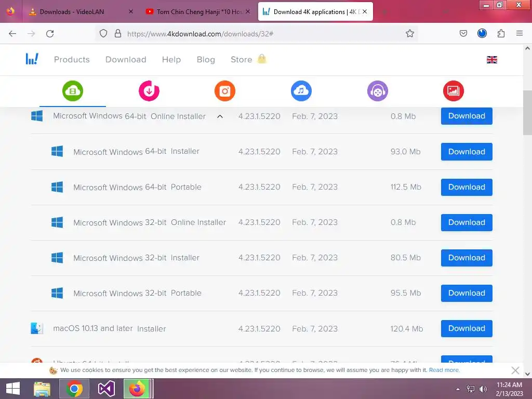Screen dimensions: 532x399
Task: Select the orange Instagram camera product icon
Action: tap(225, 91)
